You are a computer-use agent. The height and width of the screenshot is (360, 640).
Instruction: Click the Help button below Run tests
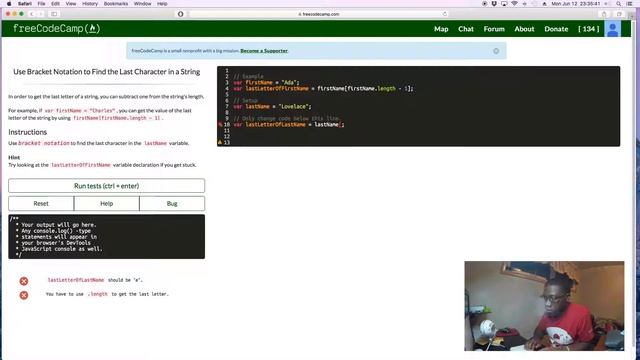(x=107, y=203)
